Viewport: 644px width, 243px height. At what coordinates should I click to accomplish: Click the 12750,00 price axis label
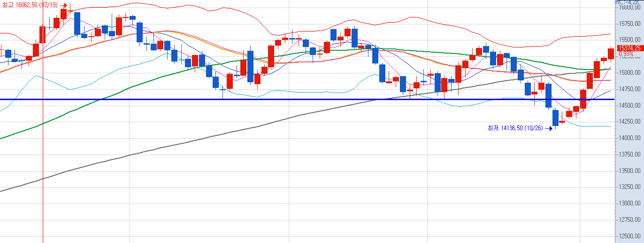pyautogui.click(x=629, y=220)
